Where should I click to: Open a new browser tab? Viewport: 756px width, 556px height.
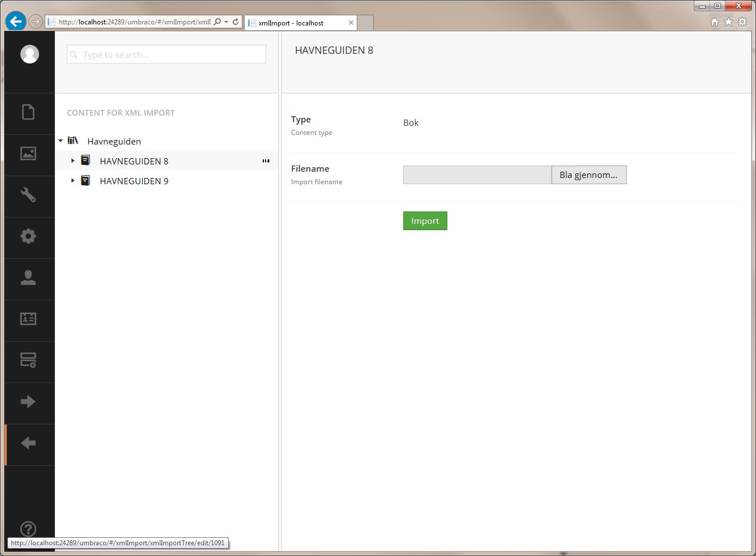365,23
